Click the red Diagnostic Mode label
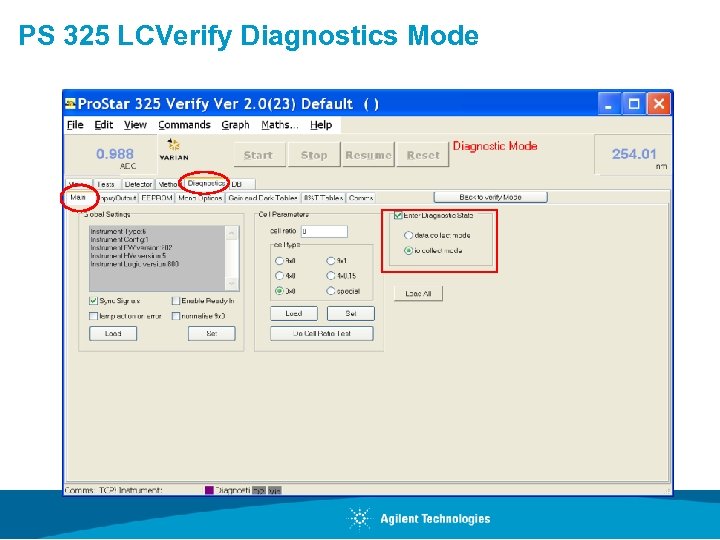 click(495, 146)
